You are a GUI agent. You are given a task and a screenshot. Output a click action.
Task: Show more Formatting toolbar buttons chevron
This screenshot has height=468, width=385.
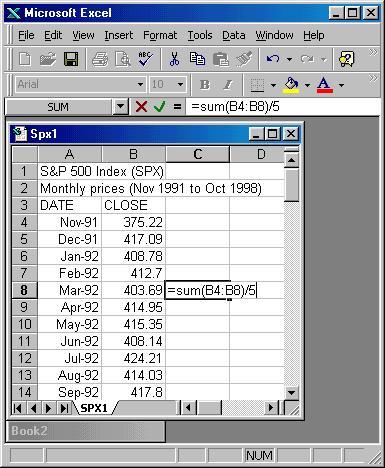[x=373, y=78]
